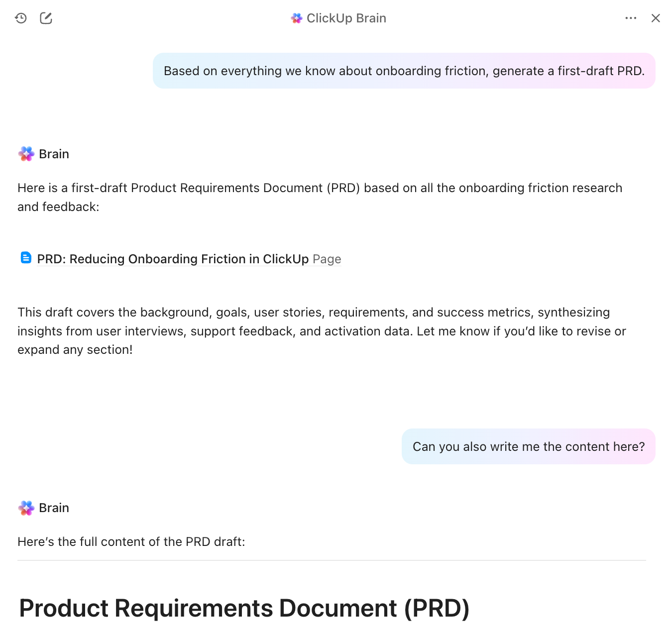
Task: Click the ClickUp Brain logo in header
Action: [297, 18]
